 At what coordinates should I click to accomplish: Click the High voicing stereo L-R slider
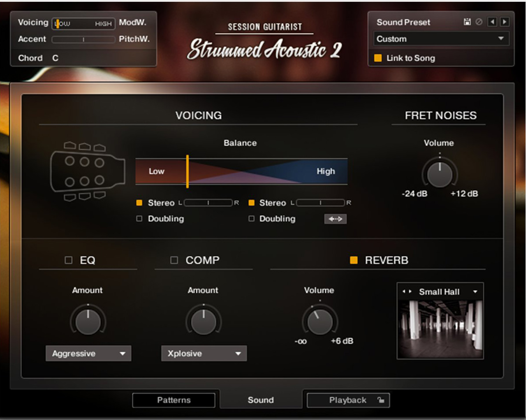[x=320, y=203]
